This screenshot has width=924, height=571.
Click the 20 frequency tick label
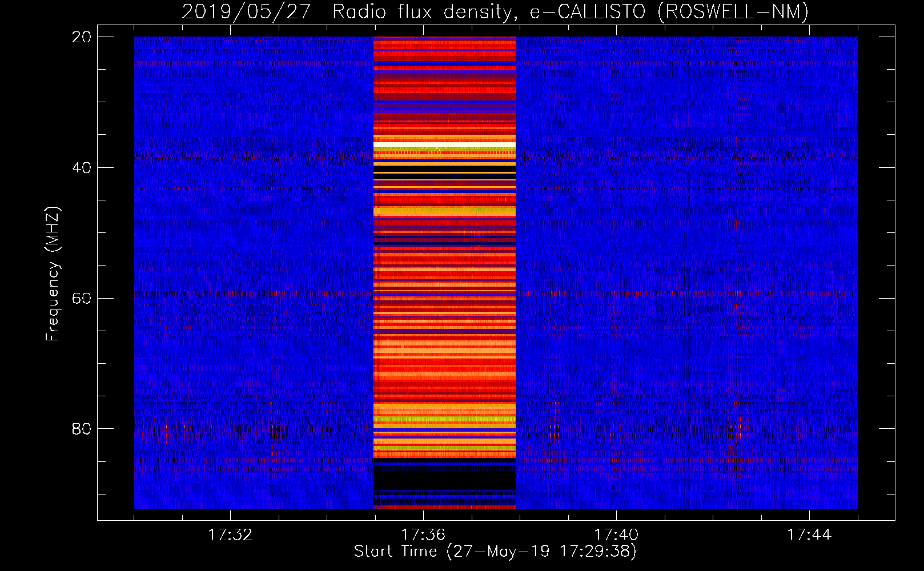[82, 37]
